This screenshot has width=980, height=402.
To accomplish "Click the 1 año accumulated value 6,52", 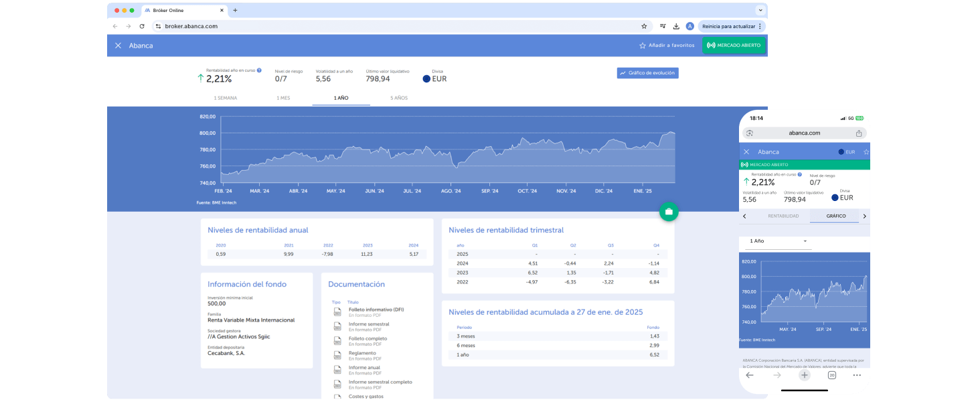I will click(654, 354).
